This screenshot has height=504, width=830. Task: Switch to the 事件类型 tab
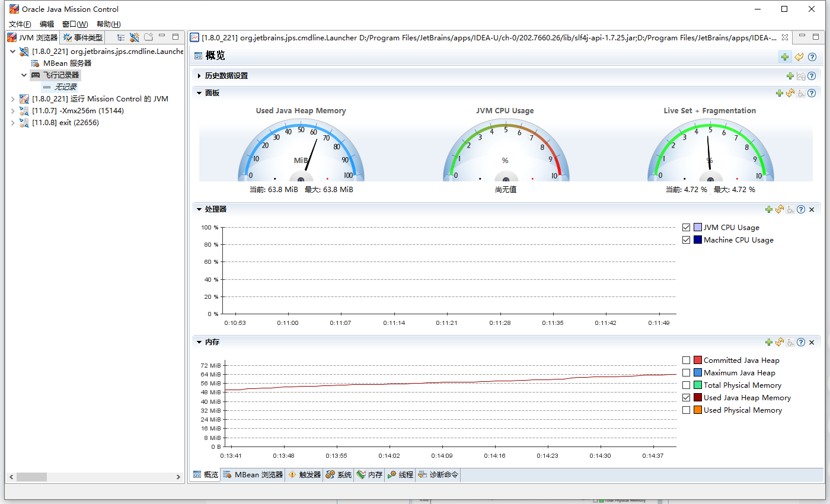coord(83,37)
